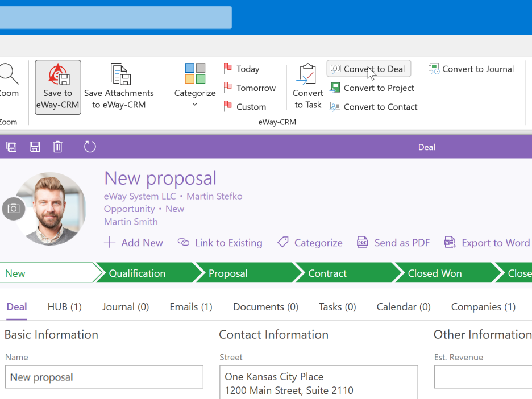This screenshot has width=532, height=399.
Task: Click Convert to Project
Action: (x=372, y=88)
